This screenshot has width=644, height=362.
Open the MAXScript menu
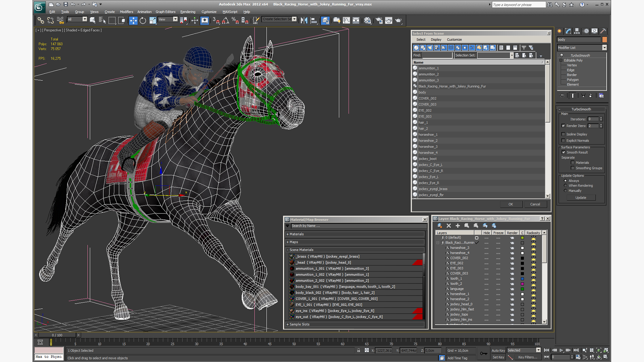[x=230, y=12]
